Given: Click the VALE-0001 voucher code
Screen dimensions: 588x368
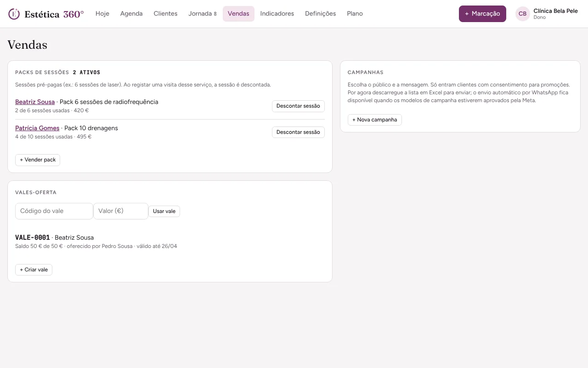Looking at the screenshot, I should pyautogui.click(x=32, y=237).
